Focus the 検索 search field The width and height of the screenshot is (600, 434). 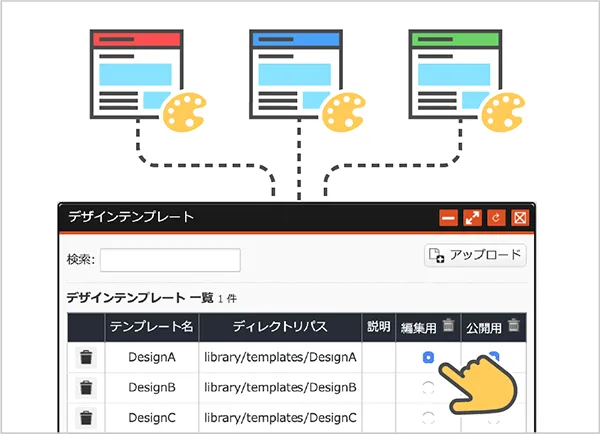pos(170,260)
